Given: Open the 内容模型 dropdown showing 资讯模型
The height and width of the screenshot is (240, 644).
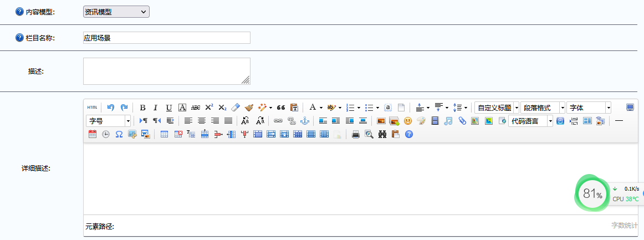Looking at the screenshot, I should (x=116, y=12).
